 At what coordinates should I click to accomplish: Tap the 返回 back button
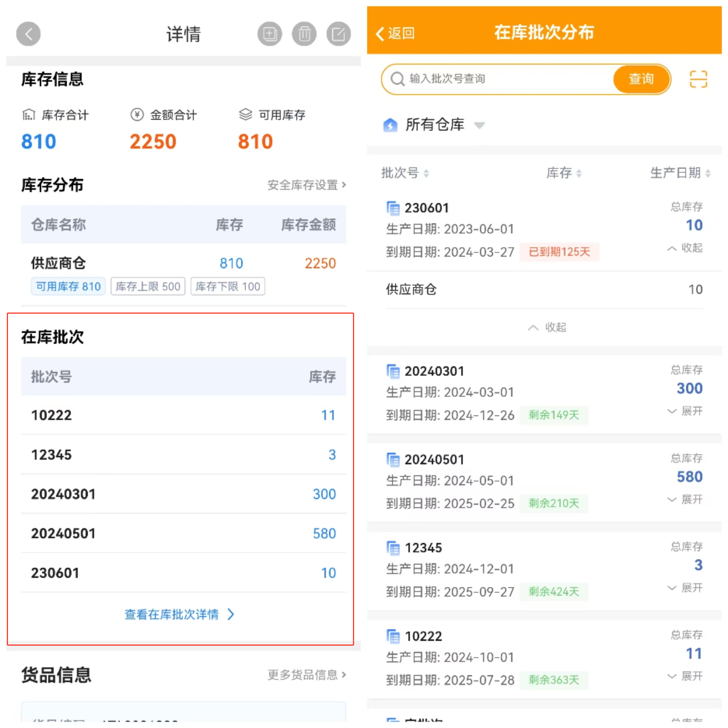tap(396, 33)
